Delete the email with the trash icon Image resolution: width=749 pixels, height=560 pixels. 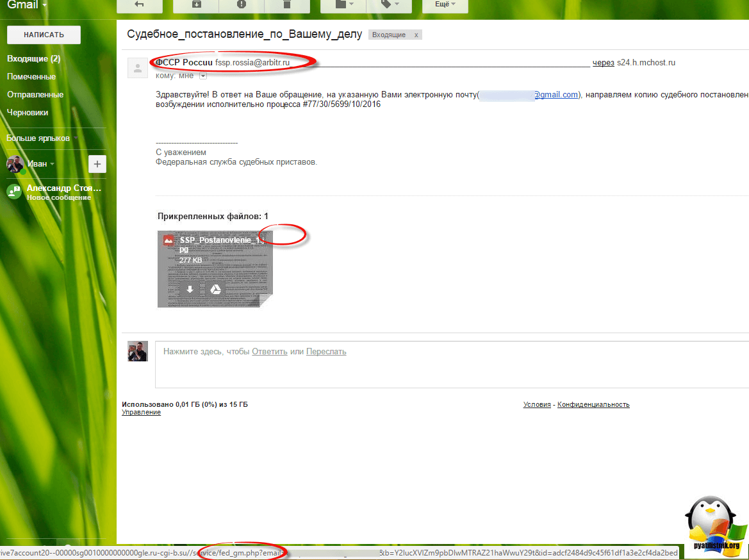(286, 5)
